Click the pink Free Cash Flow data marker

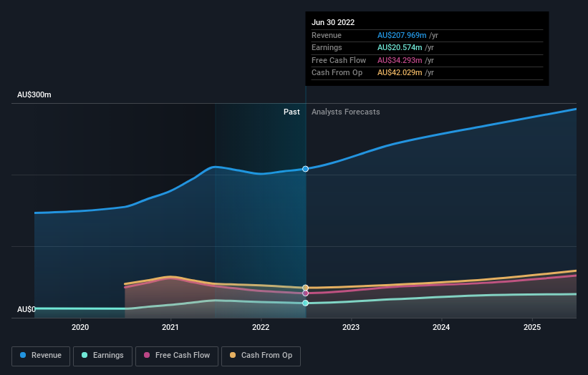tap(306, 293)
